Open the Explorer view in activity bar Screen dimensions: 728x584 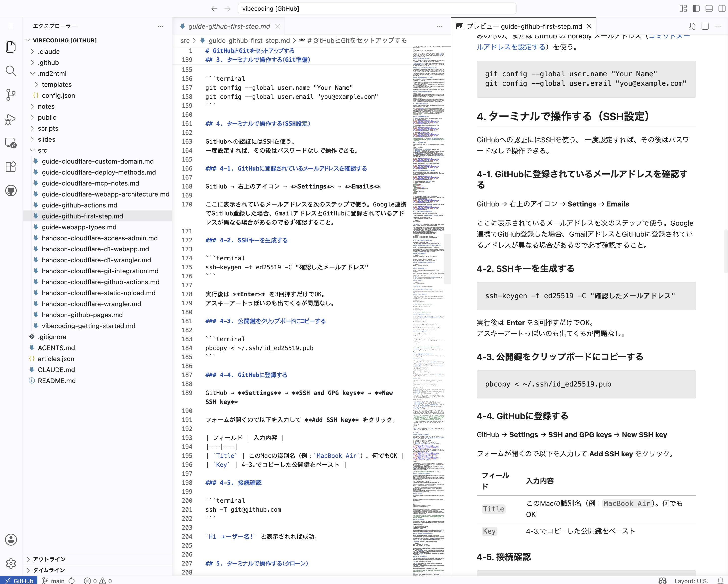coord(11,47)
